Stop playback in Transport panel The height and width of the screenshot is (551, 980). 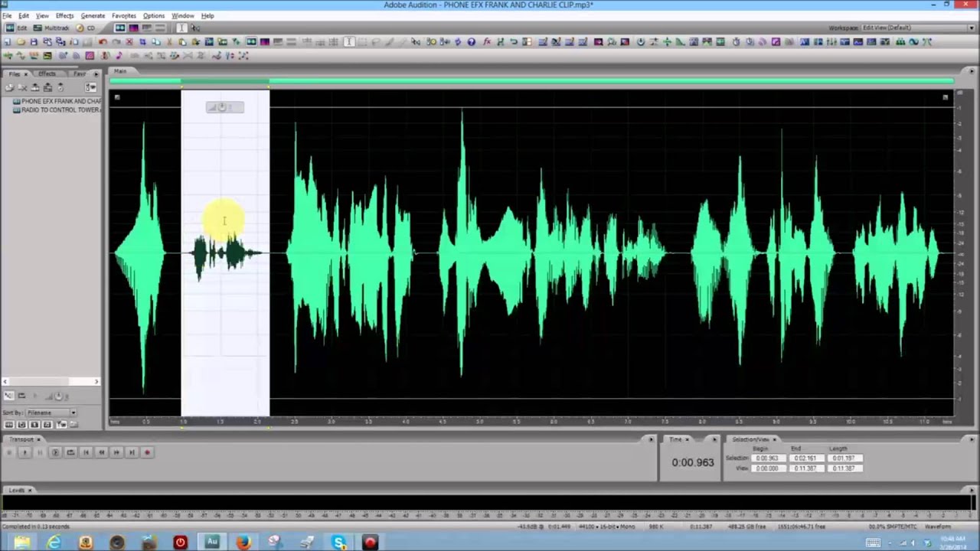(9, 452)
